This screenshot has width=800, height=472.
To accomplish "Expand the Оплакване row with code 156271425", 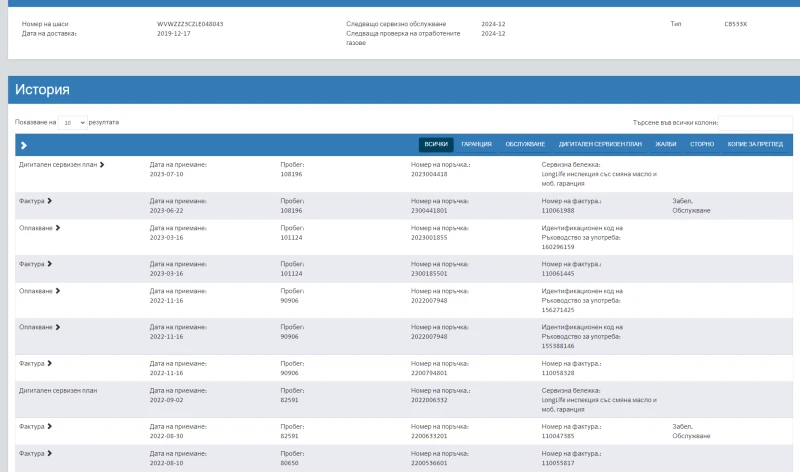I will point(58,291).
